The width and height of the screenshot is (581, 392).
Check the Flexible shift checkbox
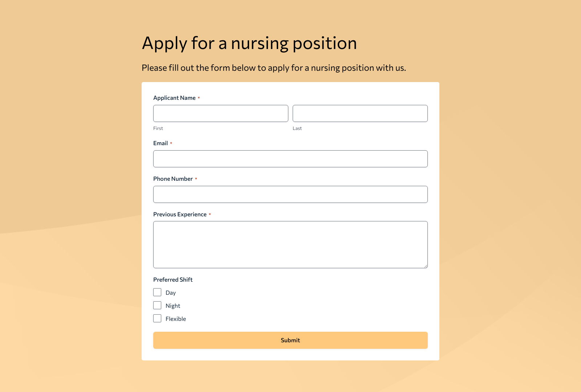coord(157,318)
